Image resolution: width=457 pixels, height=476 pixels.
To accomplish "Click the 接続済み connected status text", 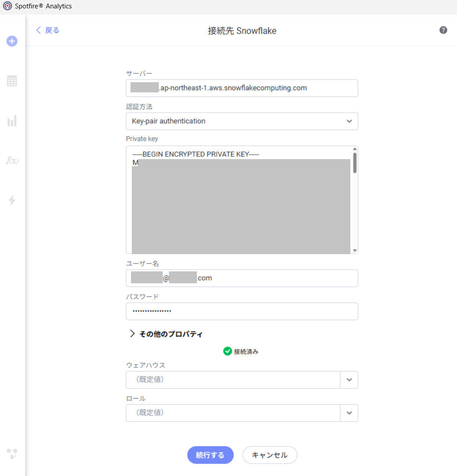I will tap(246, 351).
